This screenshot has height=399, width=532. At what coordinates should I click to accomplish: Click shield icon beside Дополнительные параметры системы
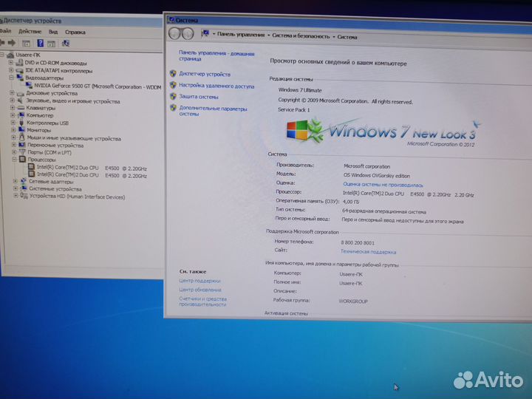[x=173, y=108]
